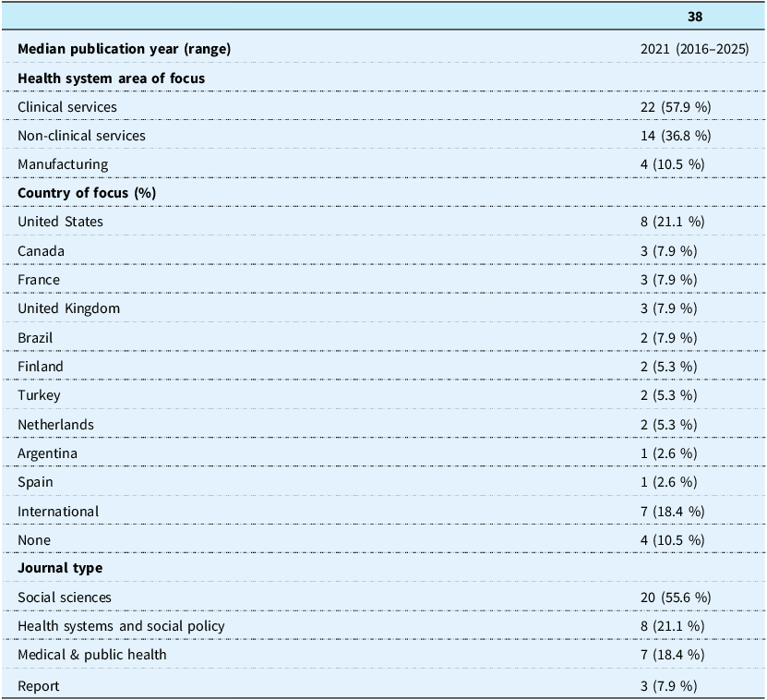767x700 pixels.
Task: Click the header value 38
Action: coord(695,17)
